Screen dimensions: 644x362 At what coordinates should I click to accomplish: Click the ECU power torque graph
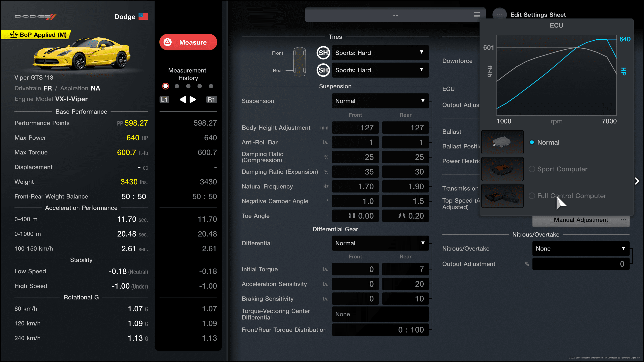pyautogui.click(x=556, y=75)
